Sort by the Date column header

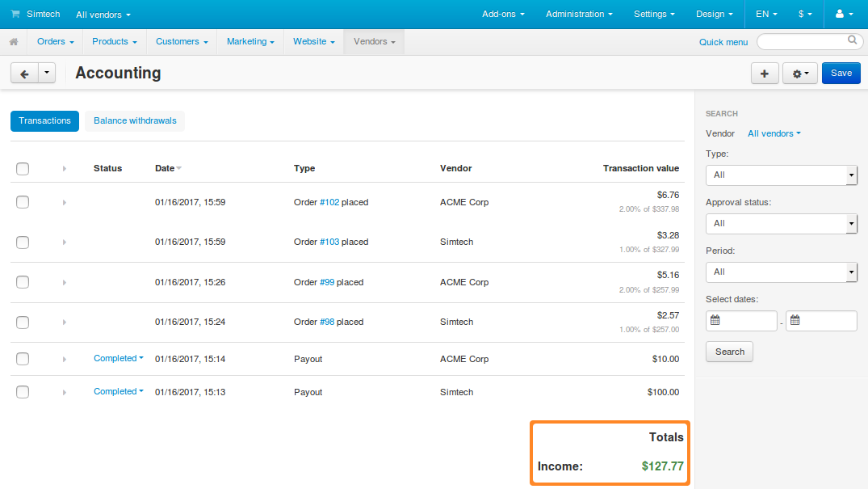click(168, 169)
